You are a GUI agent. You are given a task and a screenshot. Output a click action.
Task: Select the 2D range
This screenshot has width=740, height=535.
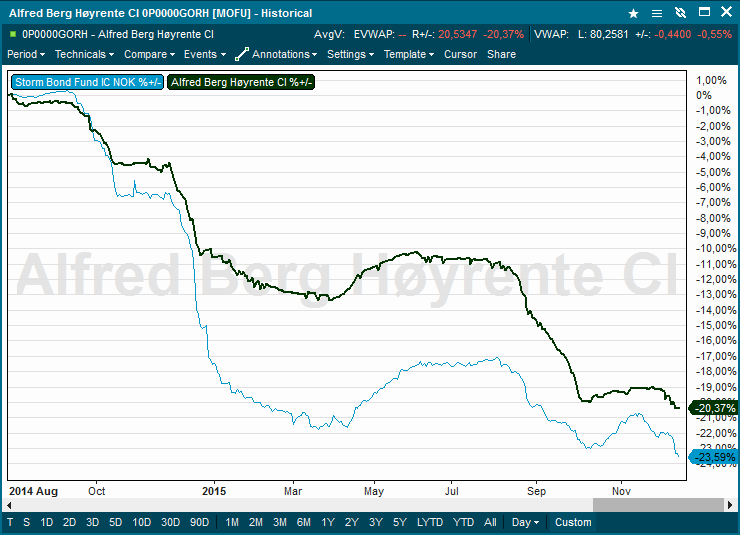69,522
